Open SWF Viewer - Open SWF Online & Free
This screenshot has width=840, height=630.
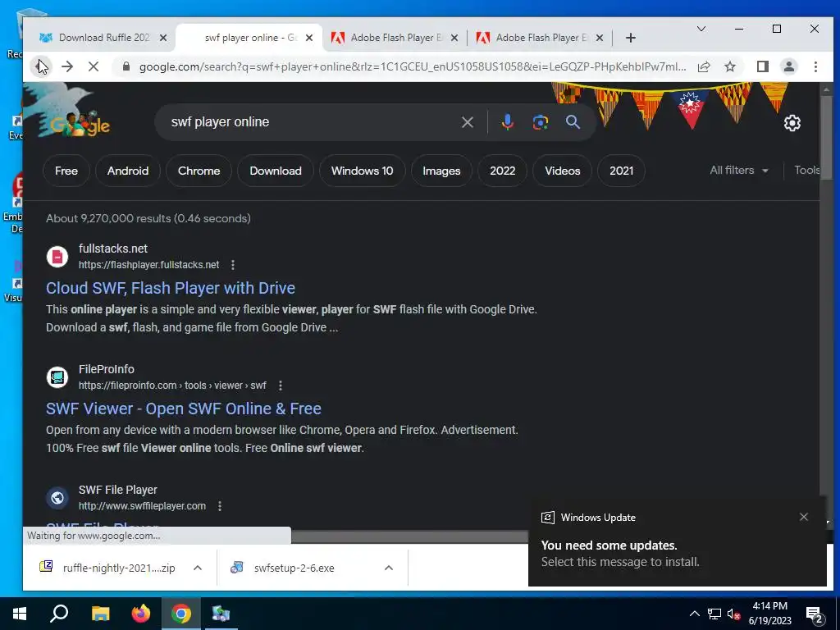coord(184,409)
